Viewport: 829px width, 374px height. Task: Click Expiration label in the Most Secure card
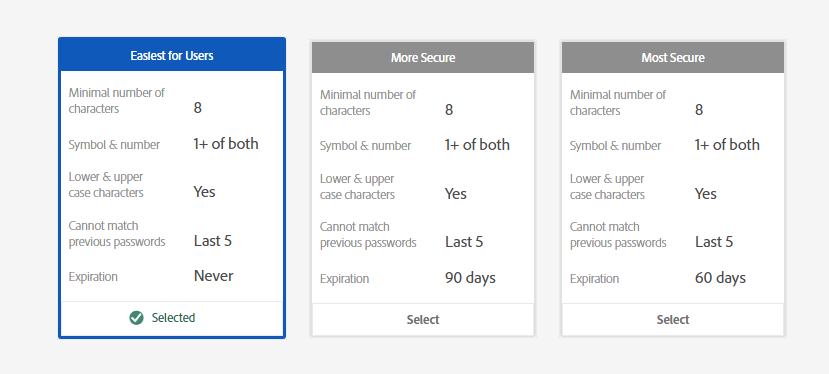tap(594, 279)
